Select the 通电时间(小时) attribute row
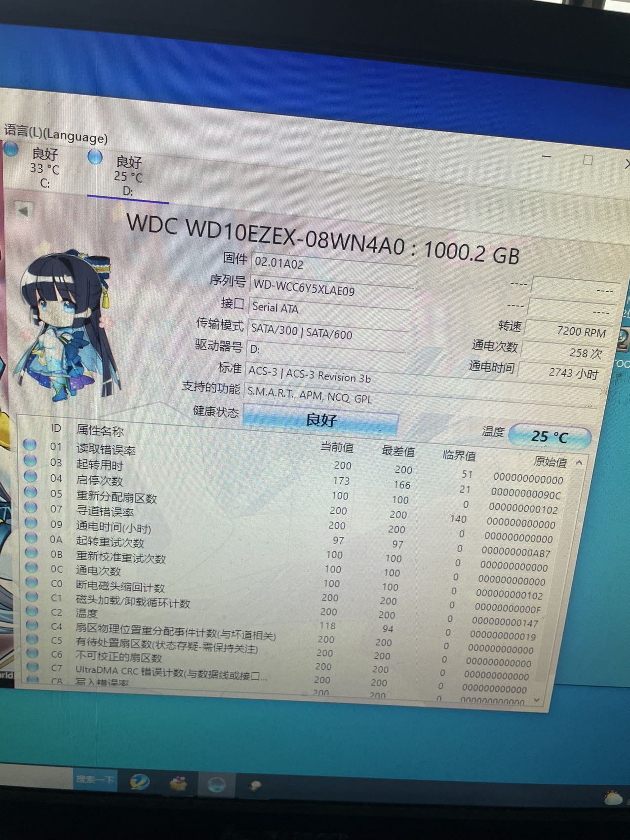This screenshot has width=630, height=840. pyautogui.click(x=114, y=527)
